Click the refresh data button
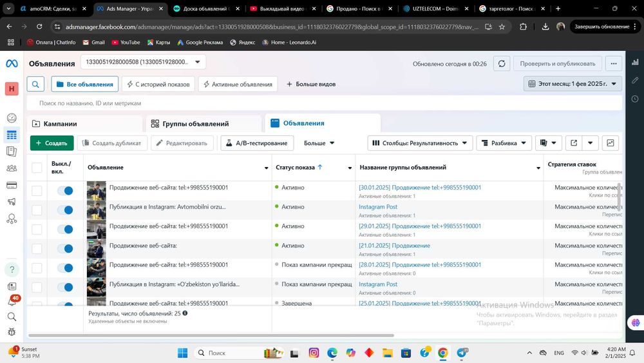 point(502,64)
